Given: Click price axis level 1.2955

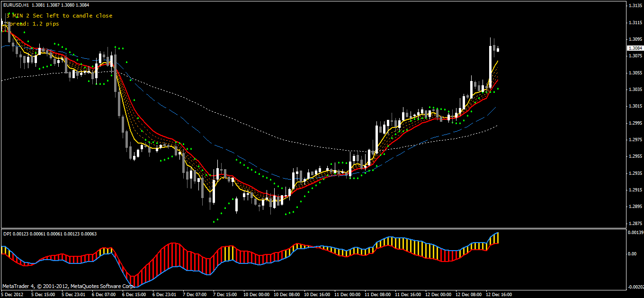Looking at the screenshot, I should pyautogui.click(x=635, y=156).
